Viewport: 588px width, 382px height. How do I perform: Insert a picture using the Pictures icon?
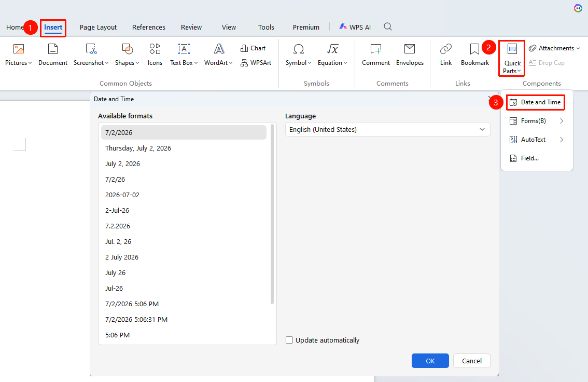tap(18, 54)
